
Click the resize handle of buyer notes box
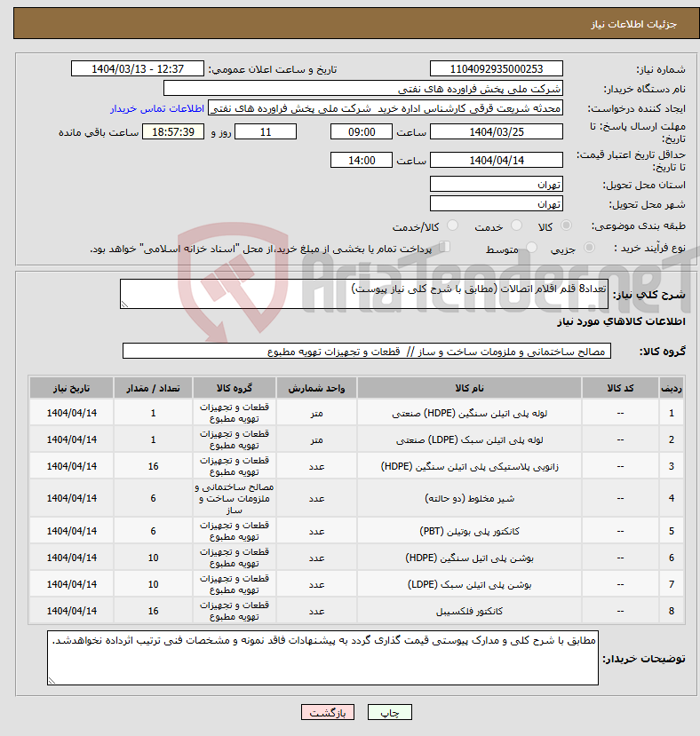(52, 681)
